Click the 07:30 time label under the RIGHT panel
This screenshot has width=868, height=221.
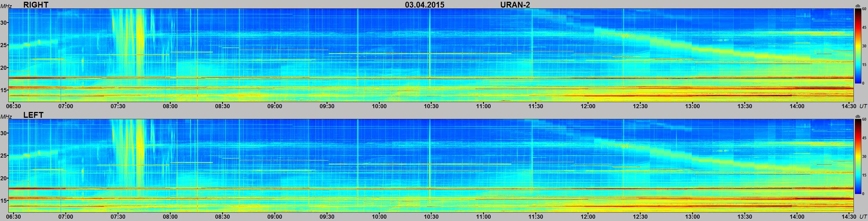(118, 106)
